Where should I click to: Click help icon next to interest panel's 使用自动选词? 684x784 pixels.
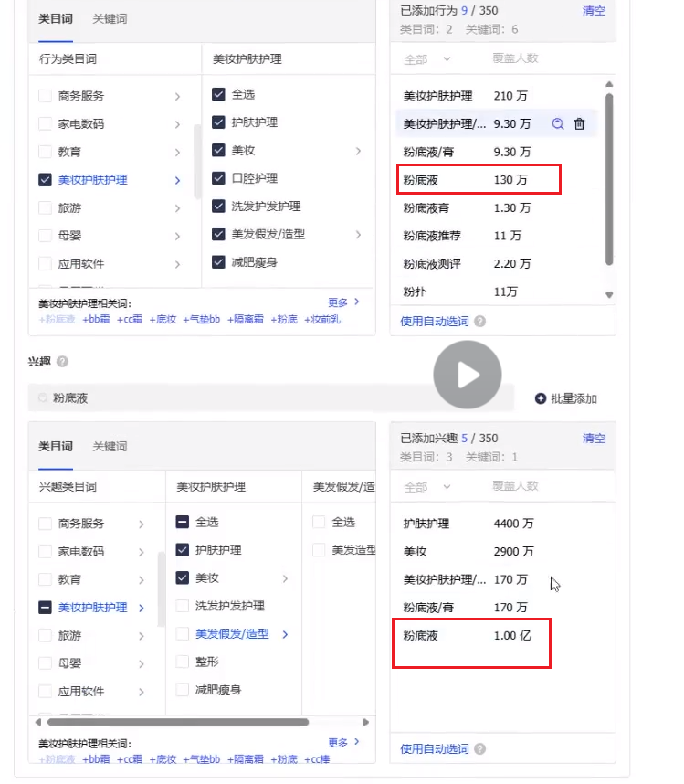click(480, 749)
